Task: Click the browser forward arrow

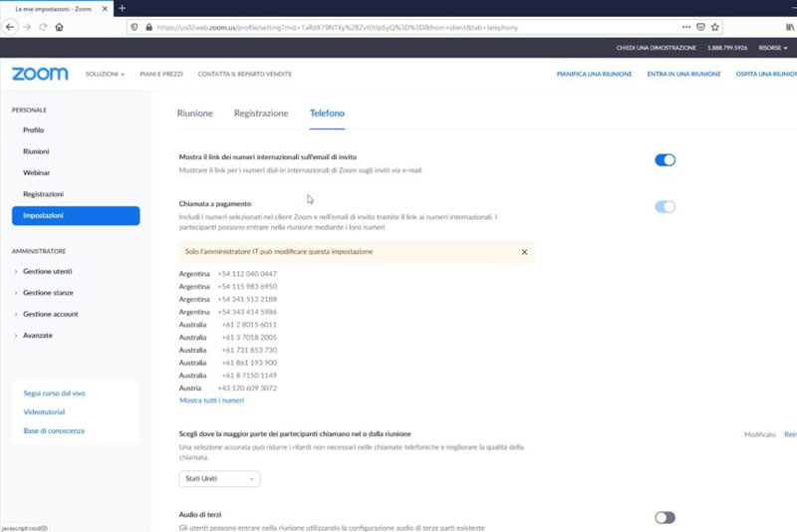Action: point(28,28)
